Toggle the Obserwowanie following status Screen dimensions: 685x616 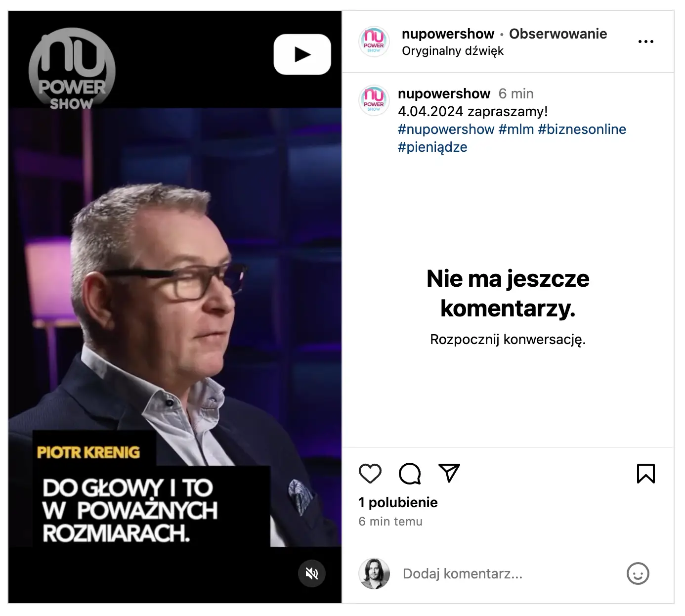558,34
